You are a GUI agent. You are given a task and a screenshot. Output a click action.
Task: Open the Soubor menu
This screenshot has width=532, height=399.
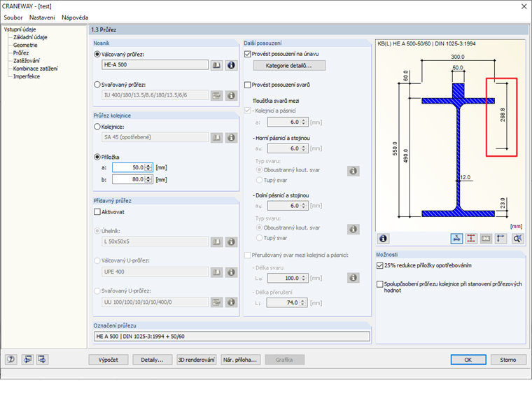13,17
